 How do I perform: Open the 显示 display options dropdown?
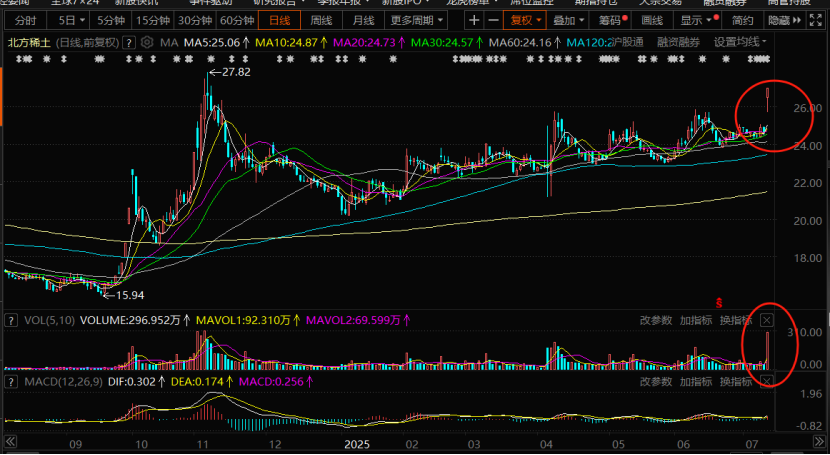click(x=697, y=21)
